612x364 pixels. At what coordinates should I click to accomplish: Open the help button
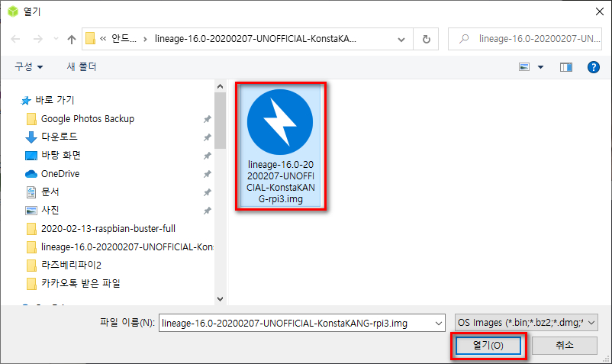tap(593, 67)
